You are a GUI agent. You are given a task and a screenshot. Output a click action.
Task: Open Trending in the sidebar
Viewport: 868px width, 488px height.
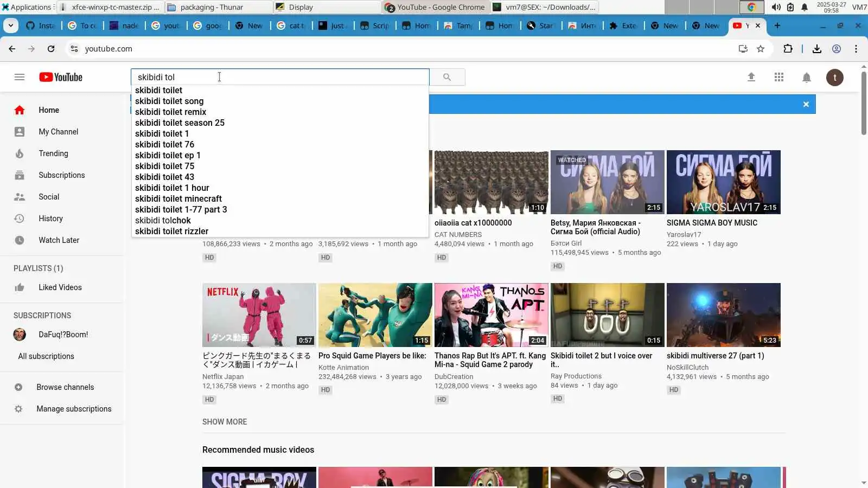pyautogui.click(x=62, y=153)
